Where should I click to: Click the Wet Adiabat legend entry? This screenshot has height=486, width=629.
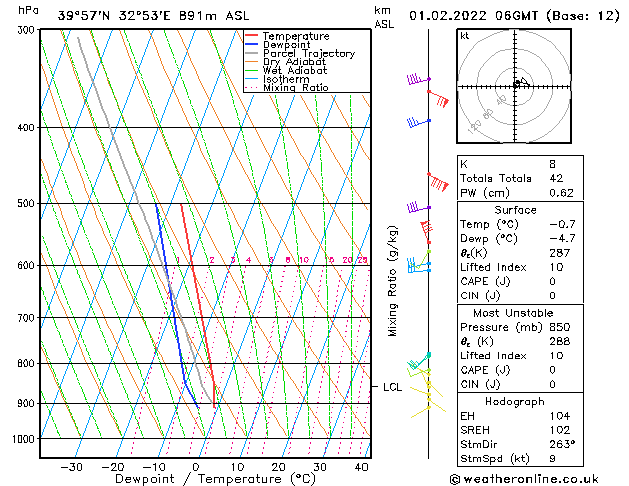coord(286,71)
